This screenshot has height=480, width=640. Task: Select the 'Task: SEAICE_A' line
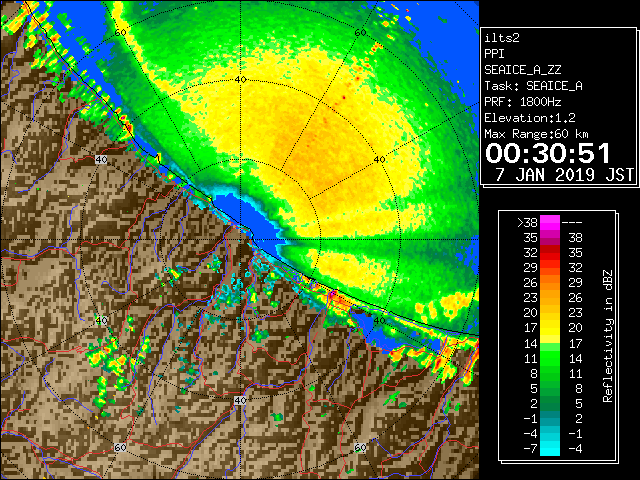coord(533,86)
